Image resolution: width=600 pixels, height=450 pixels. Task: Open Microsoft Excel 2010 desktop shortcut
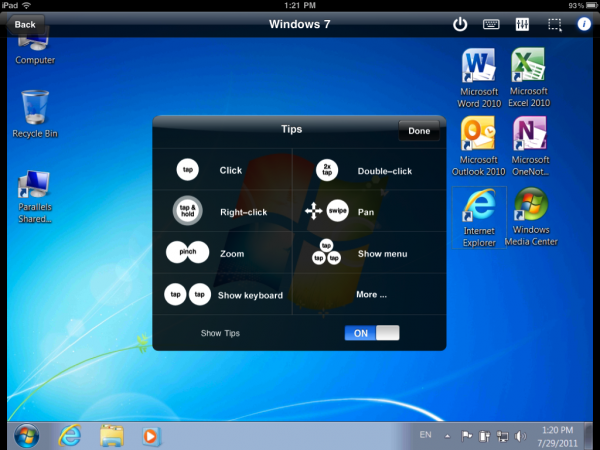click(x=529, y=78)
